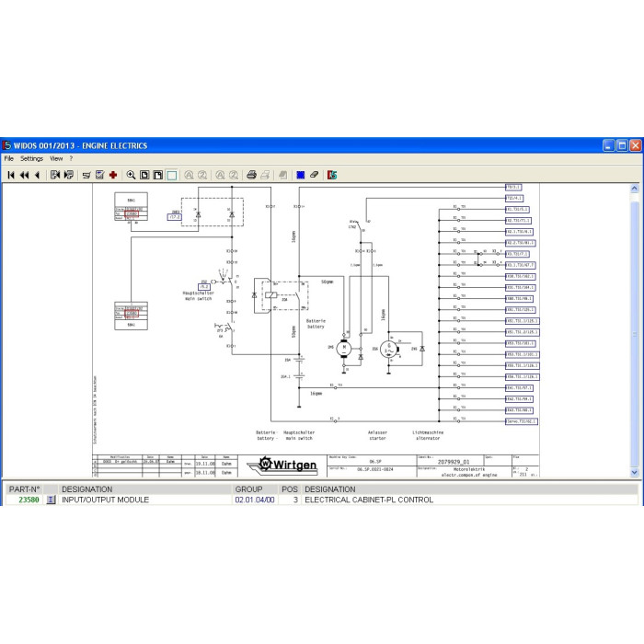Open the notepad checklist icon
The image size is (644, 644).
[x=99, y=176]
